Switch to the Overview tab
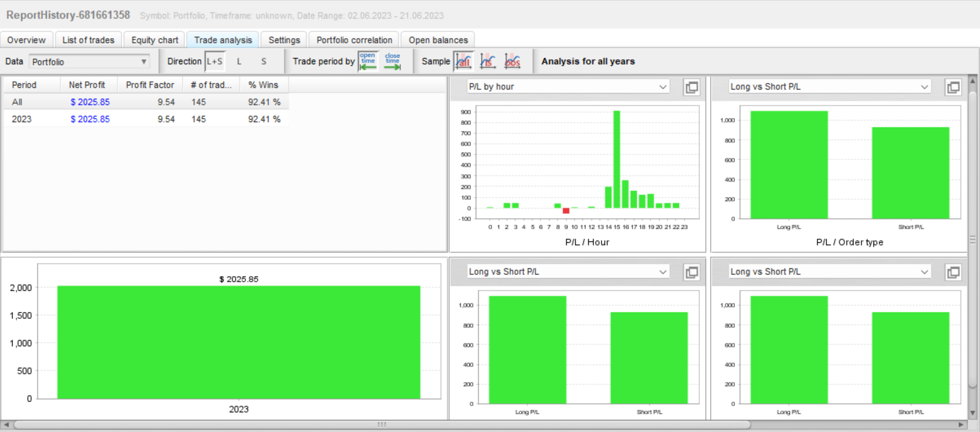 [x=27, y=40]
